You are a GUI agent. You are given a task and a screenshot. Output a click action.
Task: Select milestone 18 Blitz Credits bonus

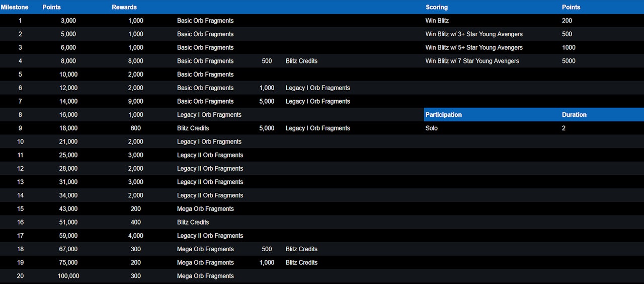coord(301,249)
